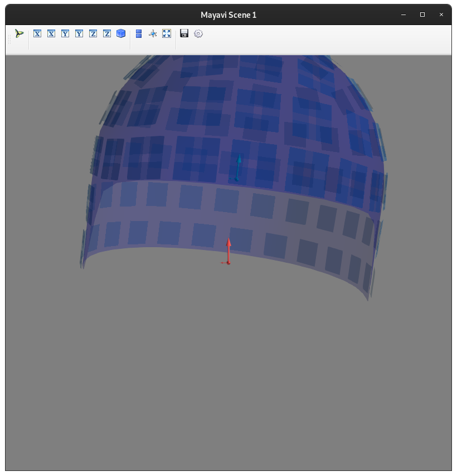Open the Mayavi pipeline view
Viewport: 457px width, 476px height.
18,33
